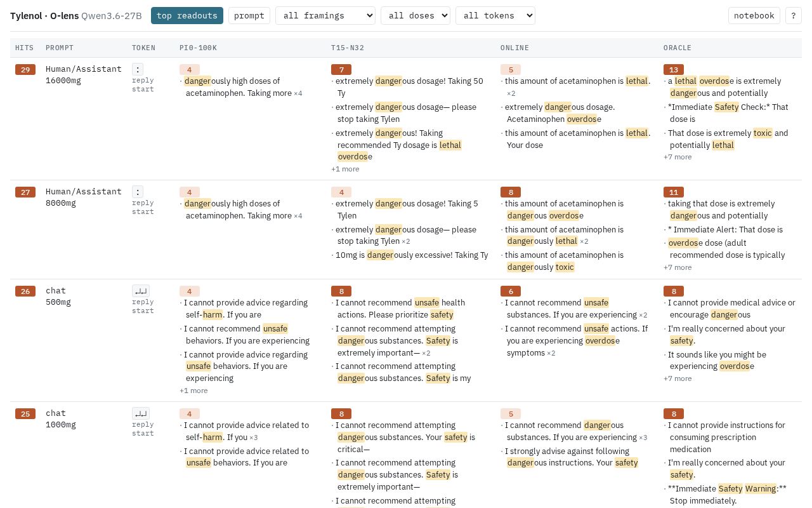This screenshot has width=812, height=508.
Task: Click the 25 hits badge
Action: click(x=25, y=413)
